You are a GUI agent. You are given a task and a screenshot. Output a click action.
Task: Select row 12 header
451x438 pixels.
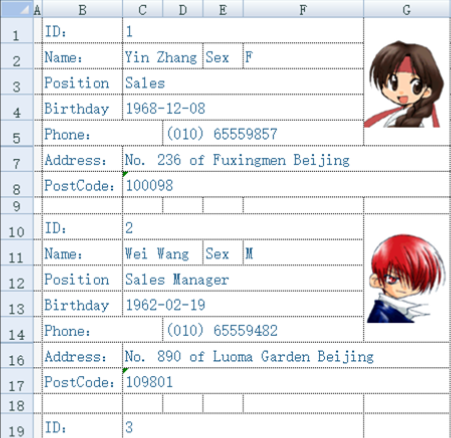click(x=17, y=279)
